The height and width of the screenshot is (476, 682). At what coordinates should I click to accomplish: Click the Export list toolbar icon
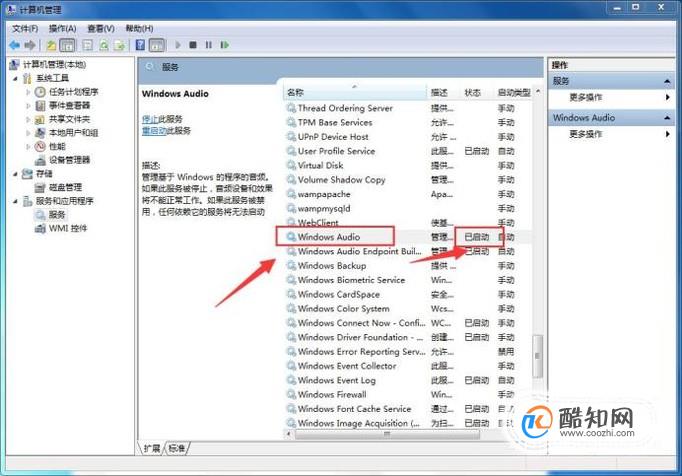(119, 45)
